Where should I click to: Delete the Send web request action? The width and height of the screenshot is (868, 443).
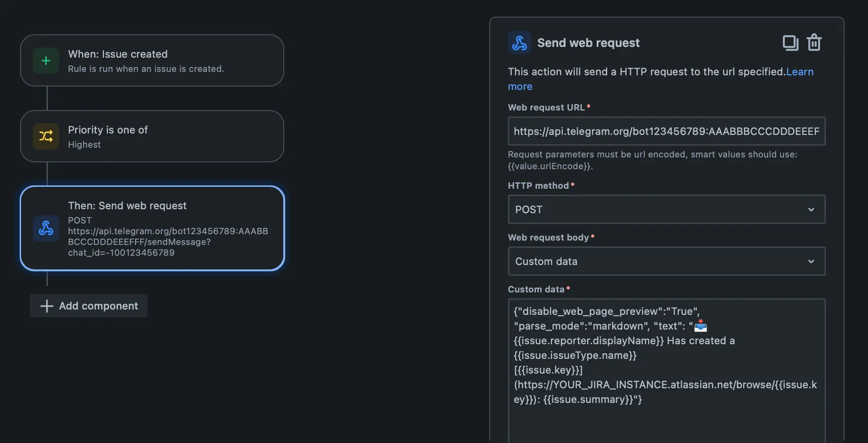(x=814, y=43)
